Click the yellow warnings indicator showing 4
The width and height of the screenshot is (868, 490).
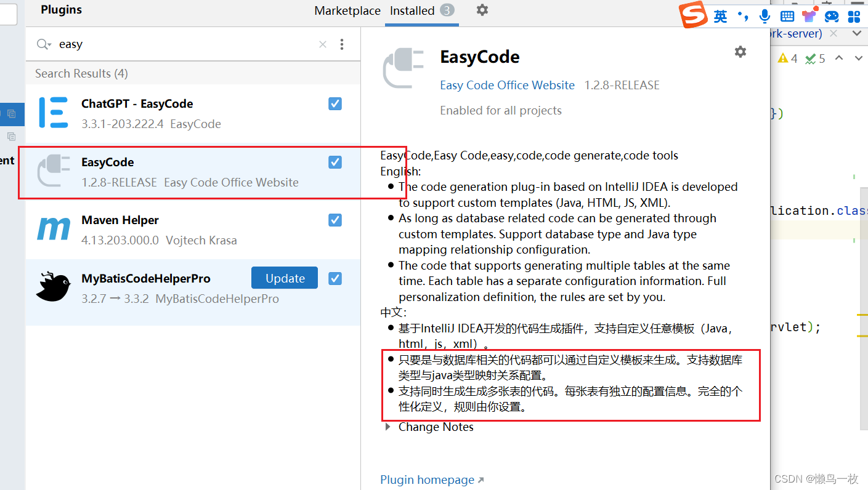pos(787,58)
